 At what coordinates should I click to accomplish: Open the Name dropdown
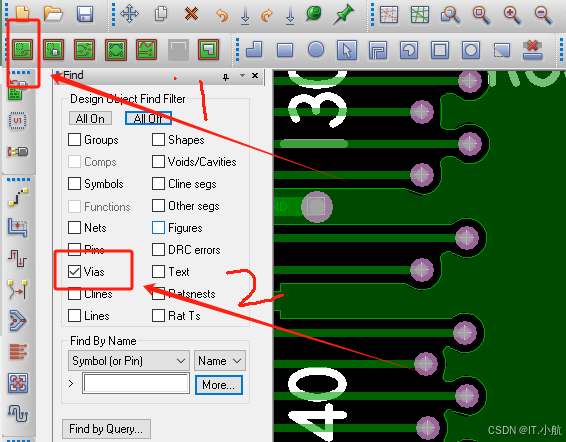click(220, 361)
